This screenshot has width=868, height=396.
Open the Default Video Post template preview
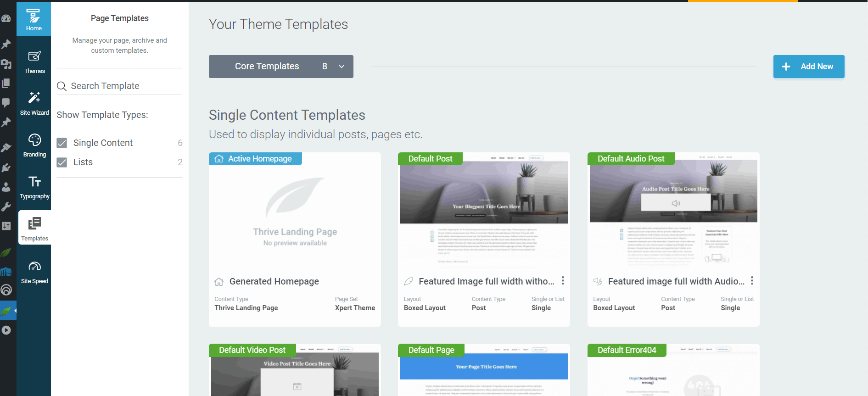tap(295, 370)
